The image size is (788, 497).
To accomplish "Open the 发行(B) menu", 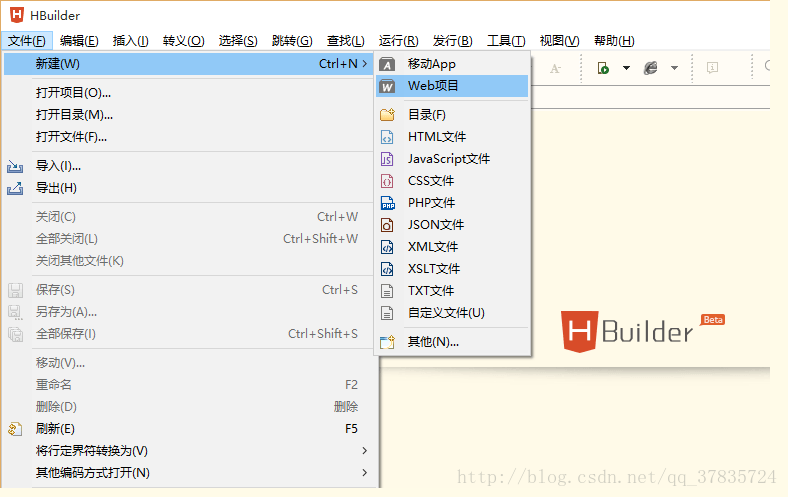I will tap(453, 41).
